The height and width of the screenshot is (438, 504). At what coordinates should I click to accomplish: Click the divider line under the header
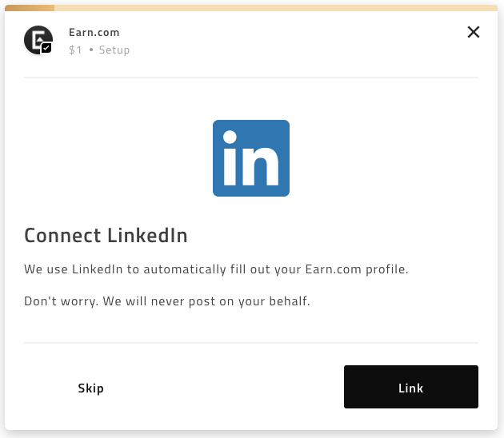click(x=251, y=78)
